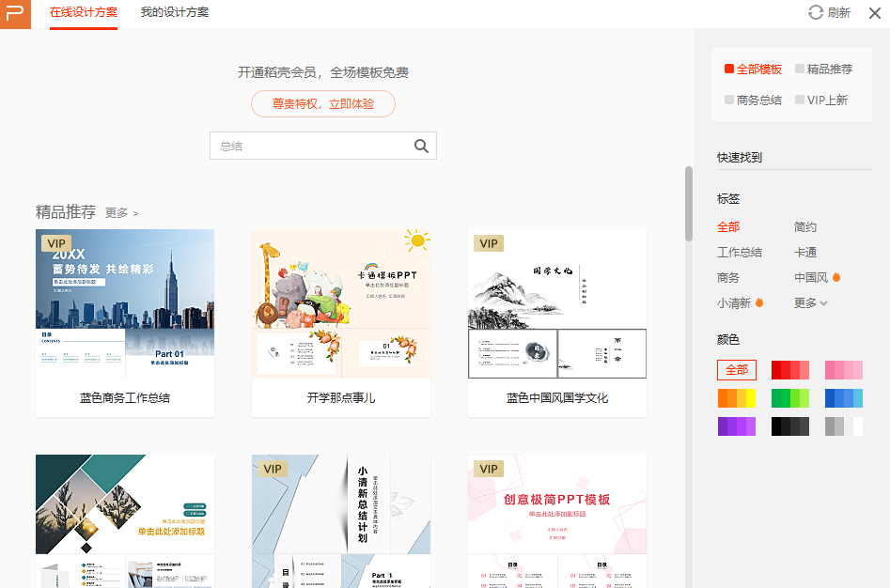The image size is (890, 588).
Task: Click flame icon next to 中国风 tag
Action: click(x=836, y=278)
